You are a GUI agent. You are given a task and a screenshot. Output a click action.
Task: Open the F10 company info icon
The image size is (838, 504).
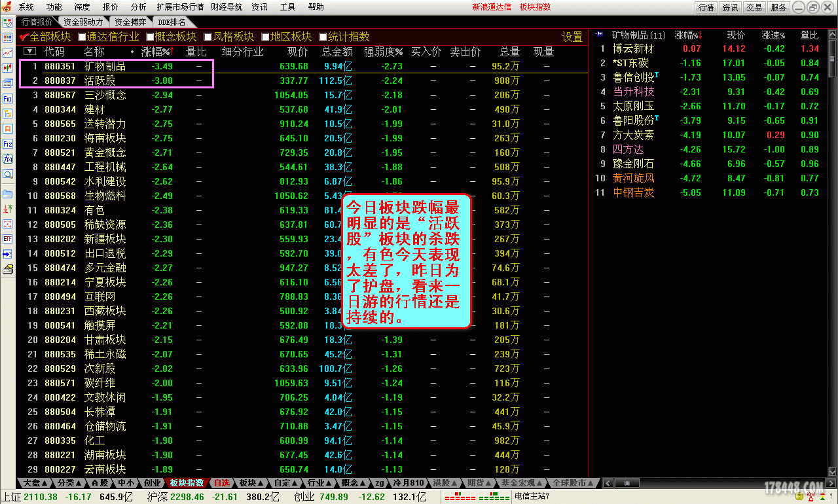tap(8, 98)
